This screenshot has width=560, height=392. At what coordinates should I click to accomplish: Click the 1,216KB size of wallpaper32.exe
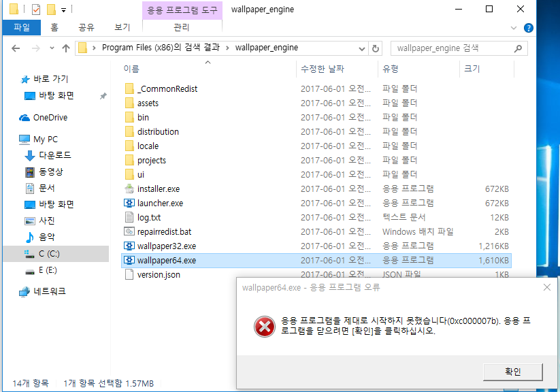tap(493, 246)
